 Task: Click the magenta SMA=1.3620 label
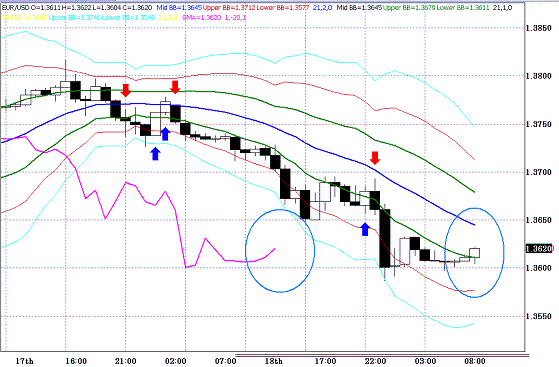(202, 17)
